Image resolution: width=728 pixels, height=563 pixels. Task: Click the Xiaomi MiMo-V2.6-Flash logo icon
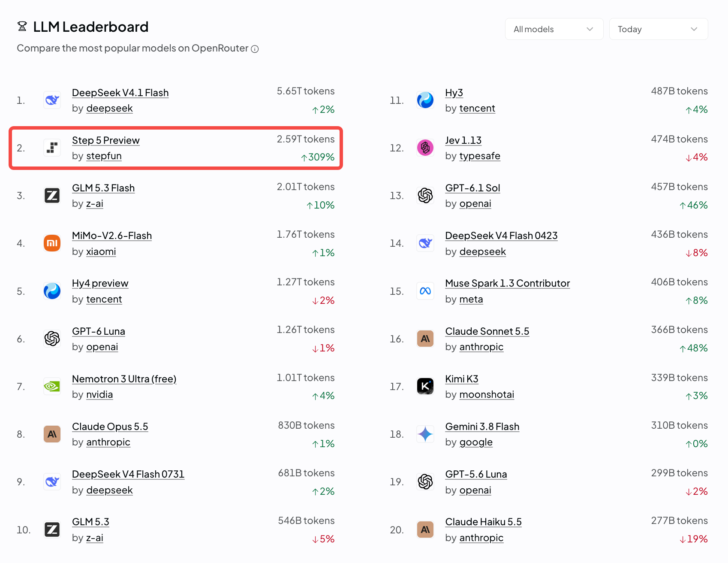pos(52,243)
